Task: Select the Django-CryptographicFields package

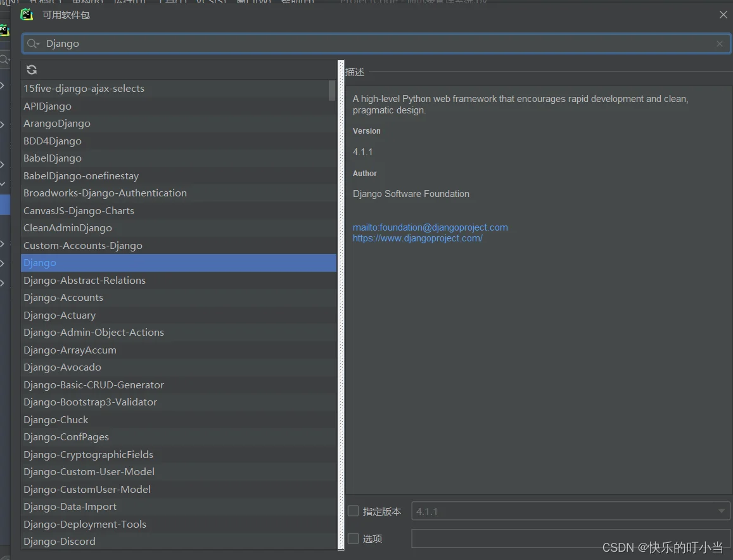Action: (x=179, y=454)
